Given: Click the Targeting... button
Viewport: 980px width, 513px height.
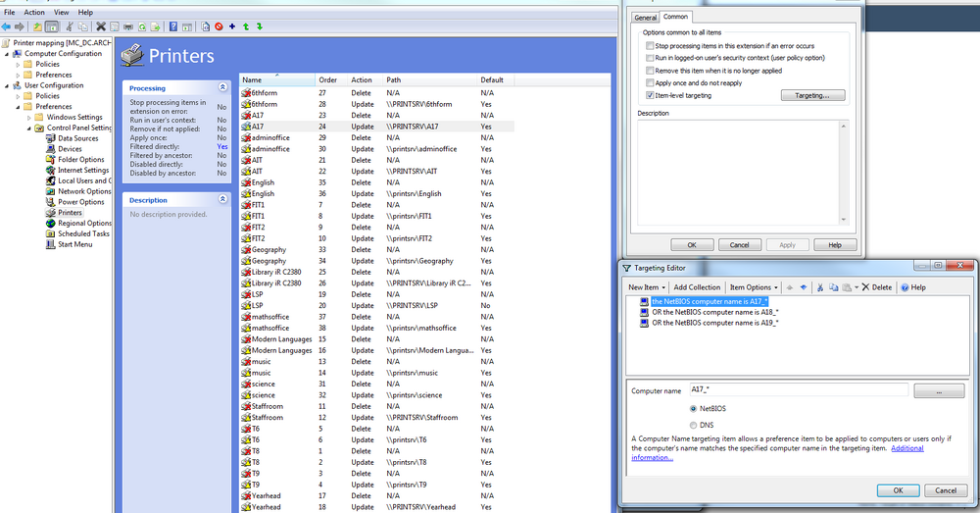Looking at the screenshot, I should click(812, 95).
